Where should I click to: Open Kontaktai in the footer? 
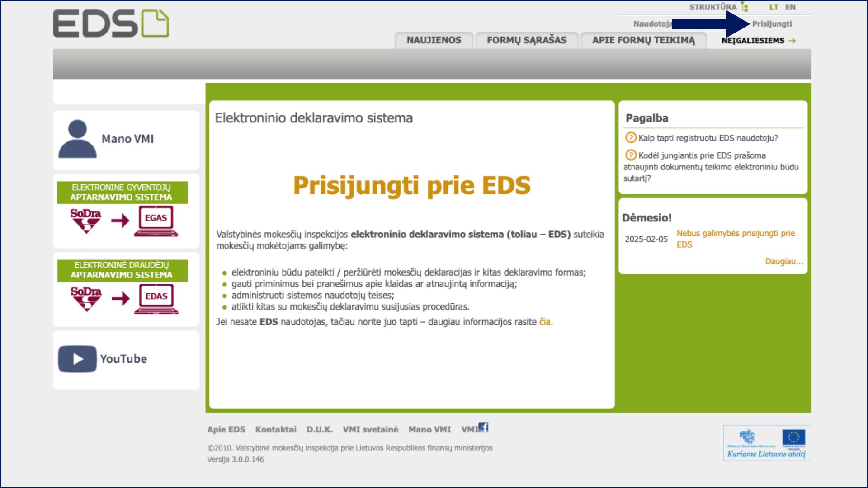[276, 429]
